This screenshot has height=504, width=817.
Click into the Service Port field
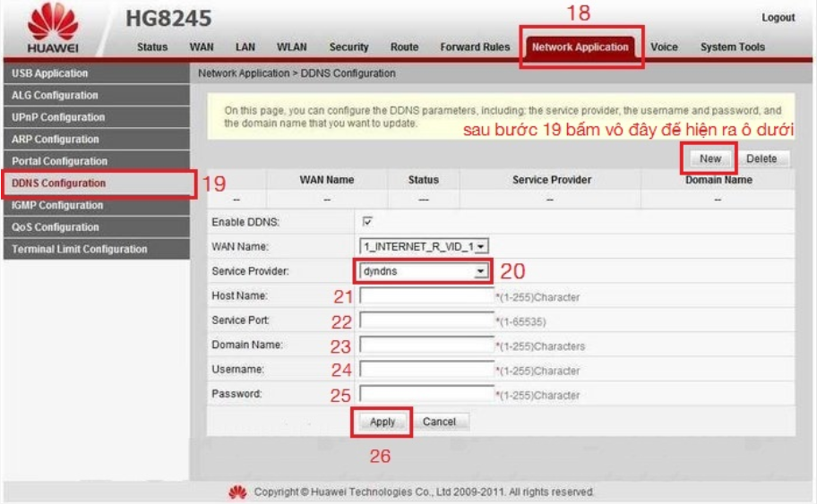point(426,320)
